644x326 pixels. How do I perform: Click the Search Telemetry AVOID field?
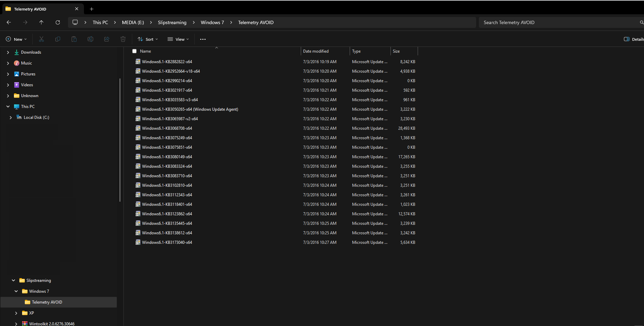pyautogui.click(x=557, y=22)
